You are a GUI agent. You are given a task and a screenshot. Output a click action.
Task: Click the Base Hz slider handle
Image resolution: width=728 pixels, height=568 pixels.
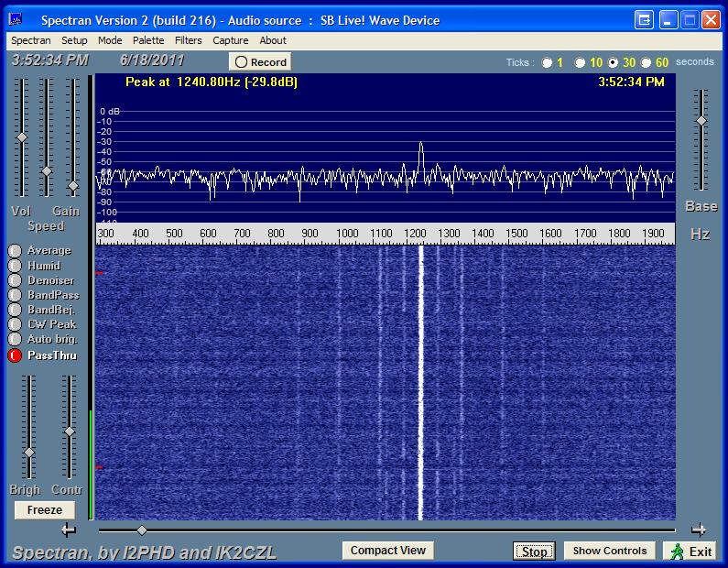[701, 121]
